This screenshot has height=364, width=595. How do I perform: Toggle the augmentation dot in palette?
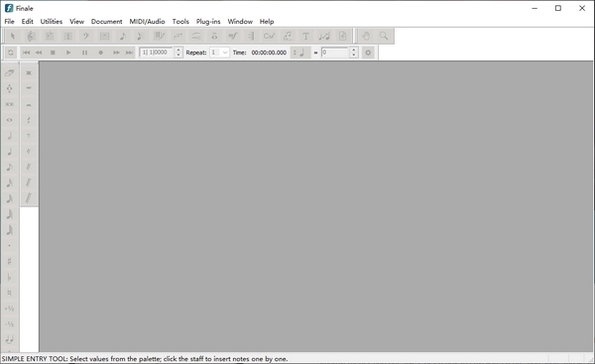10,246
